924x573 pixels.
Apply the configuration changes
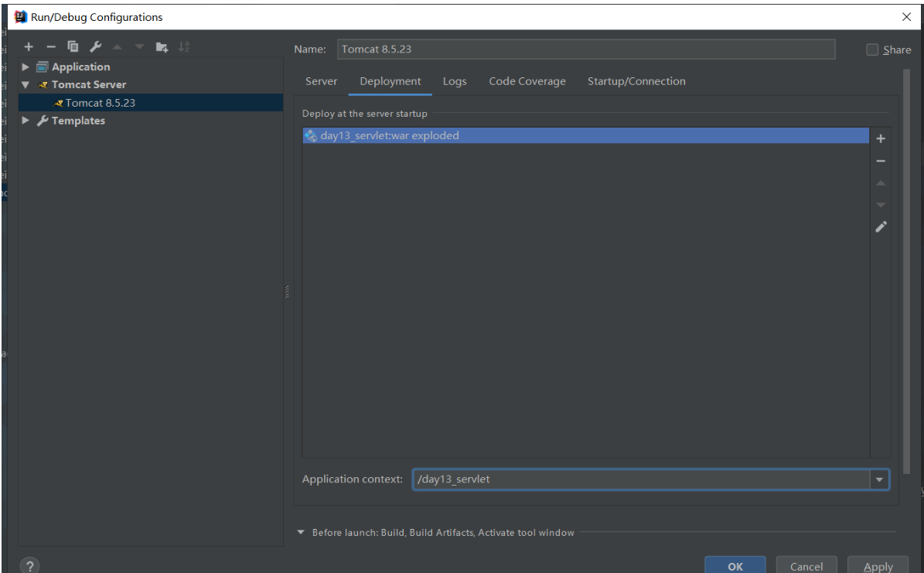coord(878,564)
